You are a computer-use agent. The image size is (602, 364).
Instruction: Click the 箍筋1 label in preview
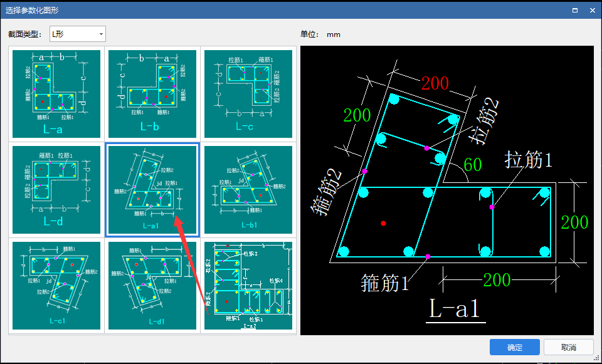point(385,284)
